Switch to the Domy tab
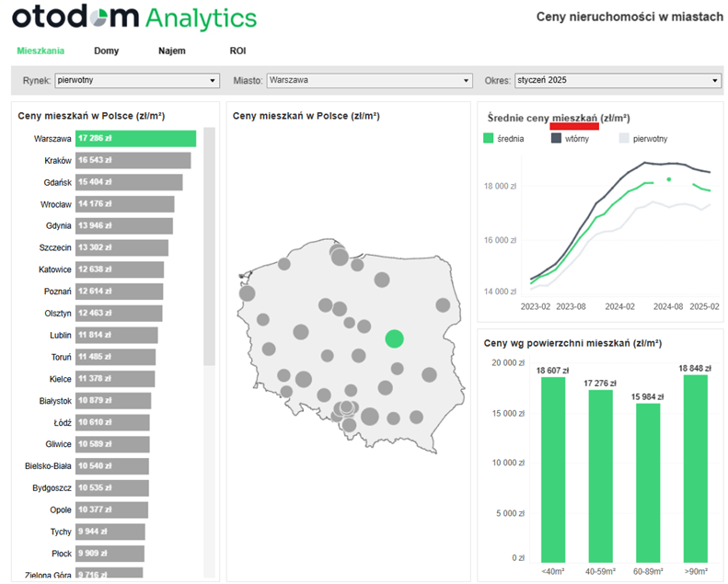728x584 pixels. click(106, 52)
